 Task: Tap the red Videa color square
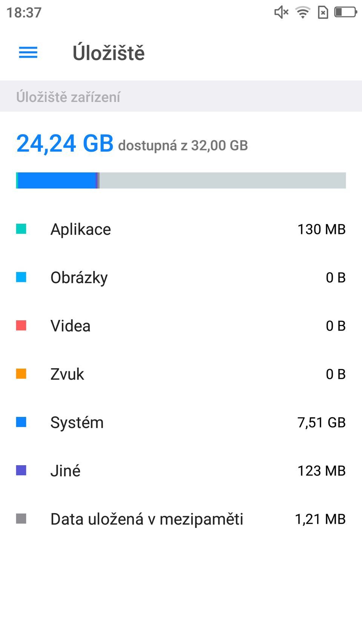pos(21,326)
